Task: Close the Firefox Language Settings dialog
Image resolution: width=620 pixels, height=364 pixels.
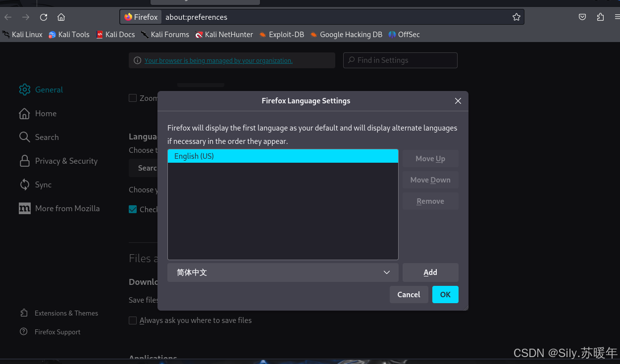Action: pos(458,101)
